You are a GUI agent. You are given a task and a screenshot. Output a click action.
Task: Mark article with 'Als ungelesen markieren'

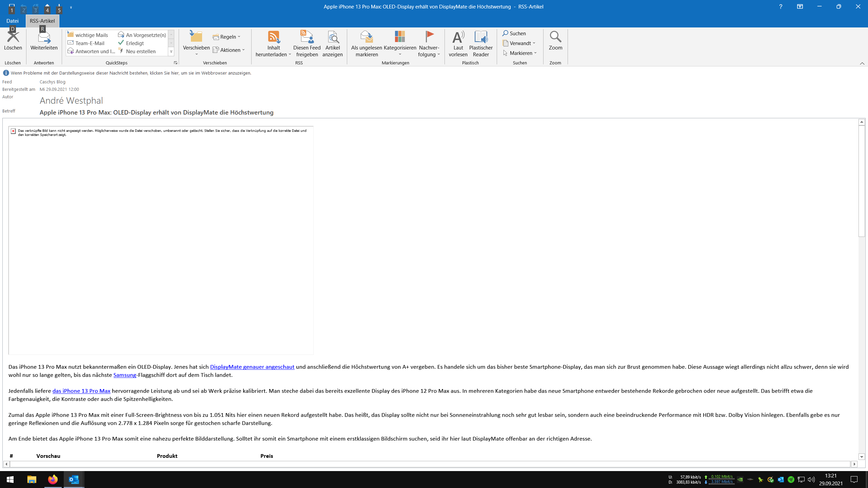(x=367, y=44)
